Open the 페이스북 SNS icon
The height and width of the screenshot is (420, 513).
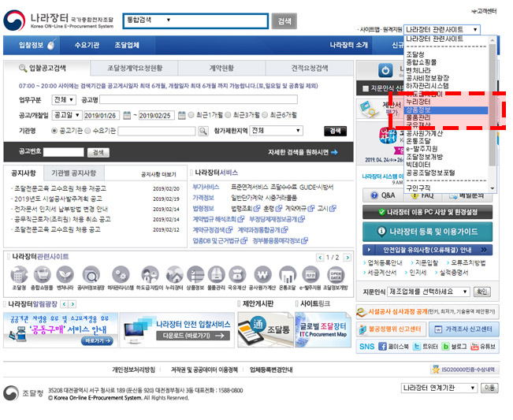(382, 347)
